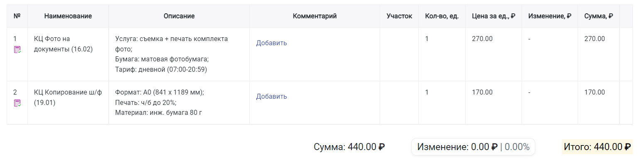
Task: Click the quantity cell of row 1
Action: click(x=442, y=54)
